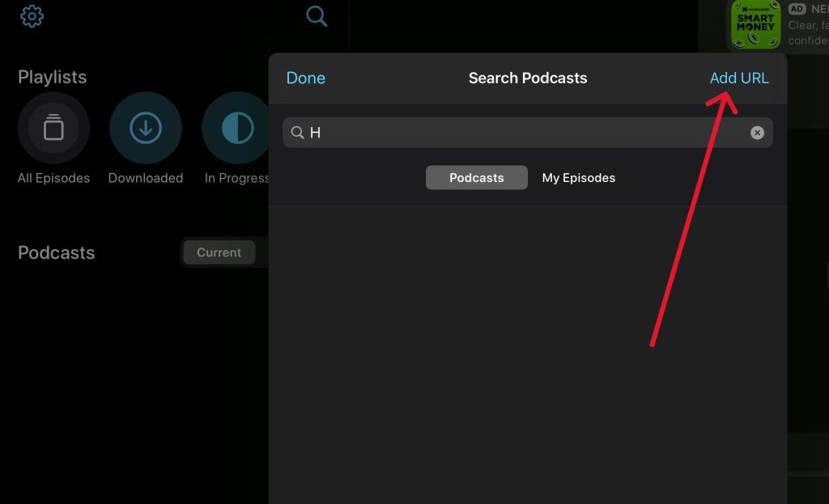Click the AD badge beside Smart Money

pos(797,9)
